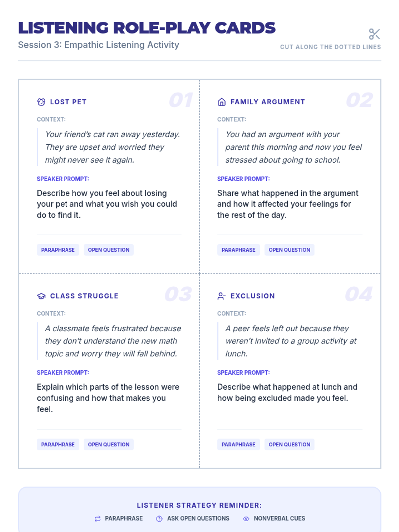
Task: Select the Paraphrase tag on the Lost Pet card
Action: [58, 250]
